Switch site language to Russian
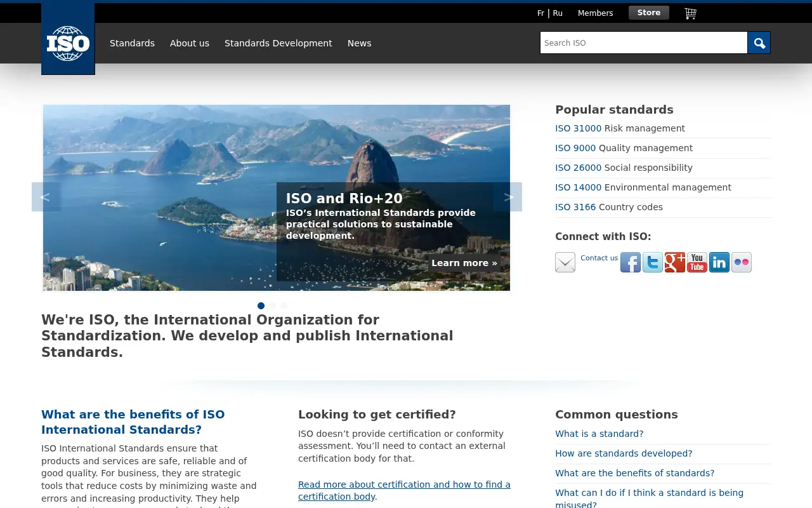The image size is (812, 508). tap(558, 13)
